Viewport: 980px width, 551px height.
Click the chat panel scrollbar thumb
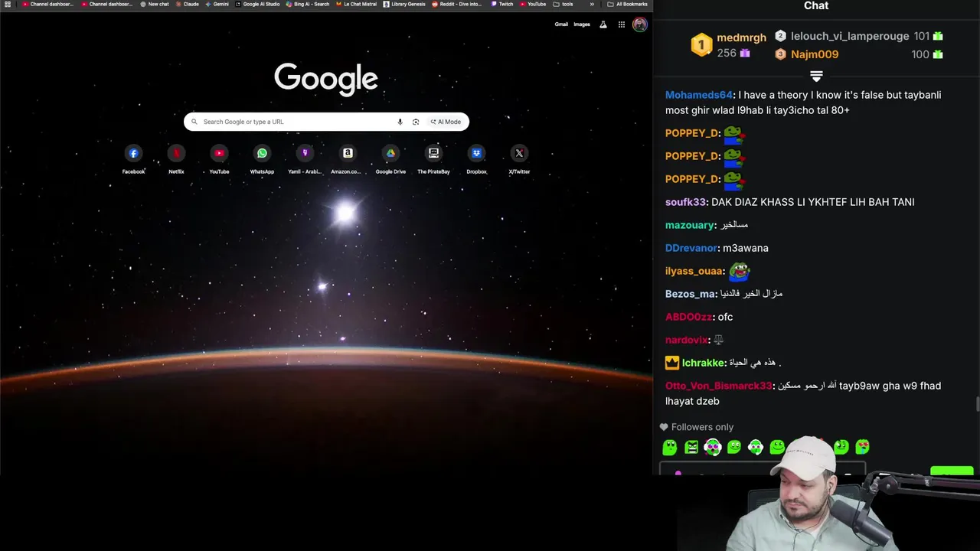pos(977,404)
